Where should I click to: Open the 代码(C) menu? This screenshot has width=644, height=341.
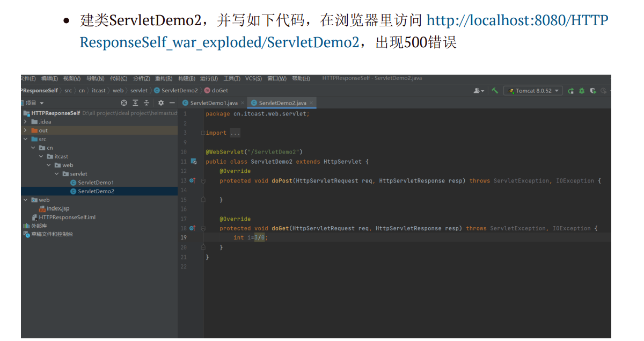pyautogui.click(x=119, y=78)
